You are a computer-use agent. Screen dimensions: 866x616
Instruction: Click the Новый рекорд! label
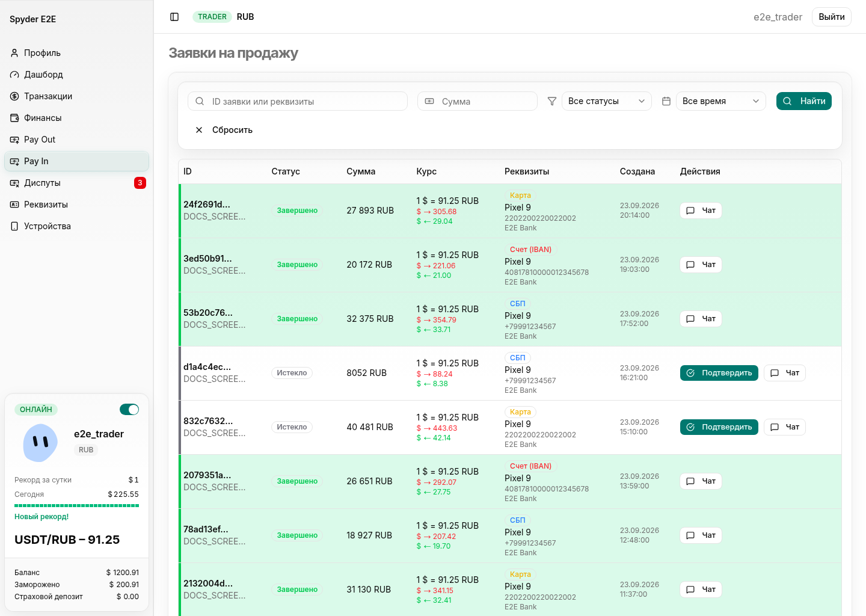pos(41,517)
